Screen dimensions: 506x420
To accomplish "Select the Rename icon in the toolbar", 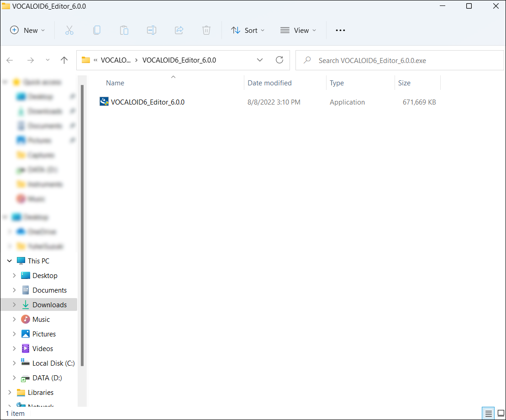I will point(152,30).
